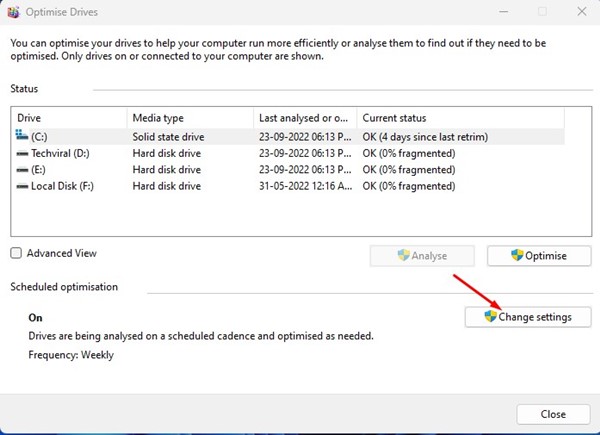The image size is (600, 435).
Task: Click the Optimise Drives app icon in title bar
Action: [13, 12]
